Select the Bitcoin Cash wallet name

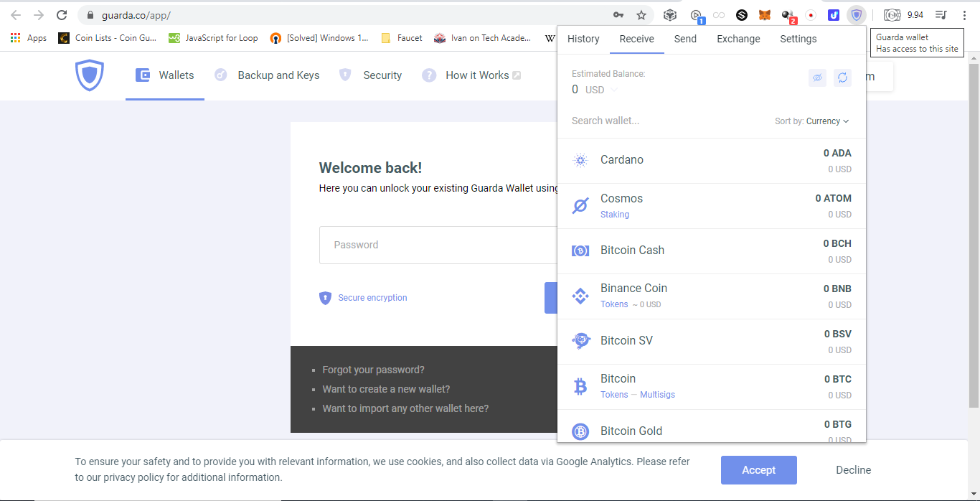[632, 250]
